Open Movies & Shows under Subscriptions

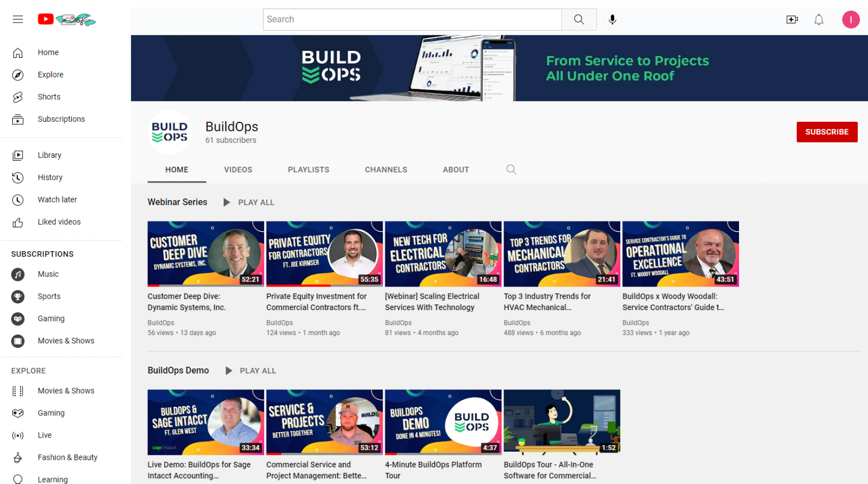[x=62, y=341]
